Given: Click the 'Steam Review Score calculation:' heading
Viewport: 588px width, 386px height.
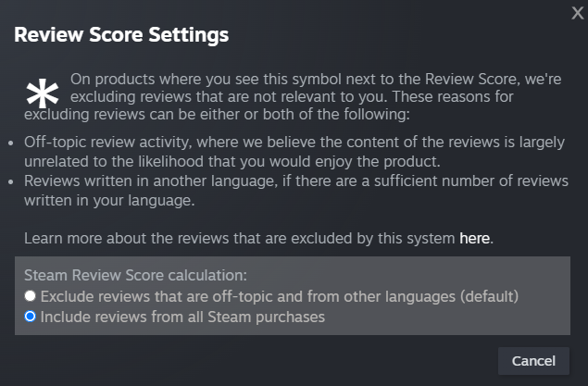Looking at the screenshot, I should [135, 276].
